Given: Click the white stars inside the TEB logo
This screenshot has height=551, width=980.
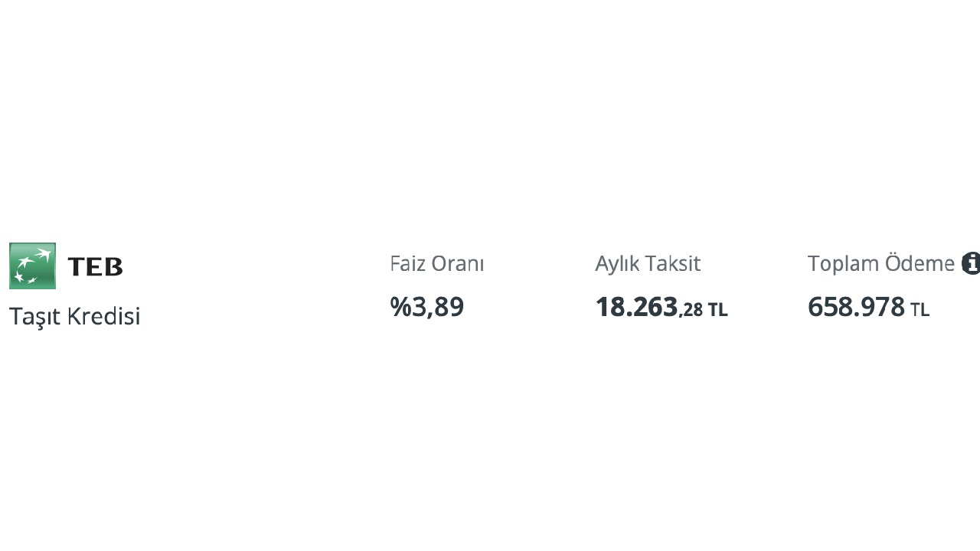Looking at the screenshot, I should 31,266.
